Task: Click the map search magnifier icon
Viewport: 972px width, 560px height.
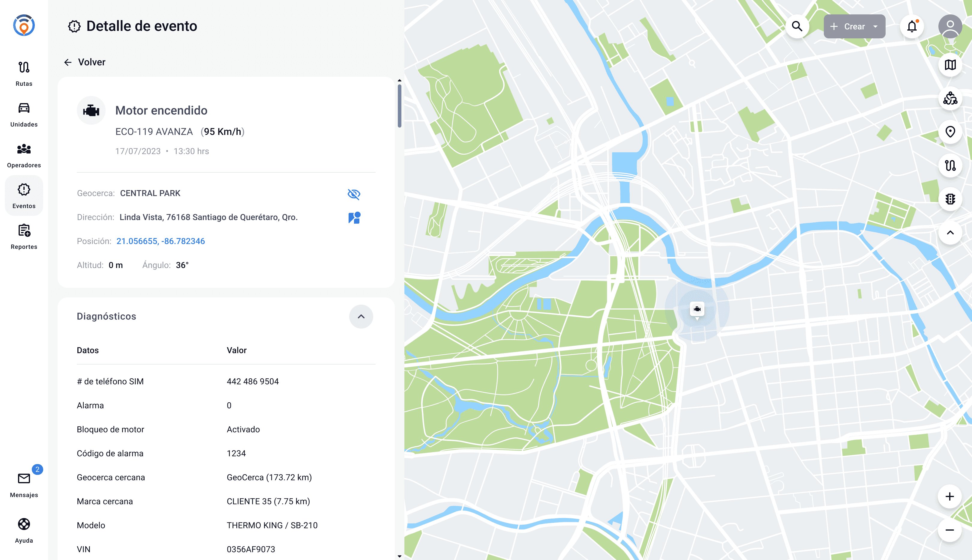Action: (x=797, y=27)
